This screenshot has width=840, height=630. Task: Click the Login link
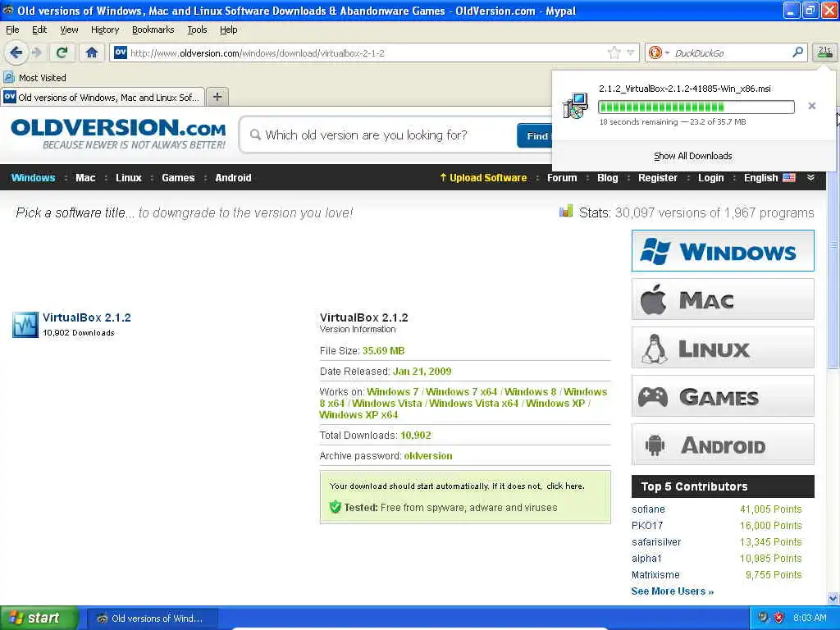(x=710, y=178)
